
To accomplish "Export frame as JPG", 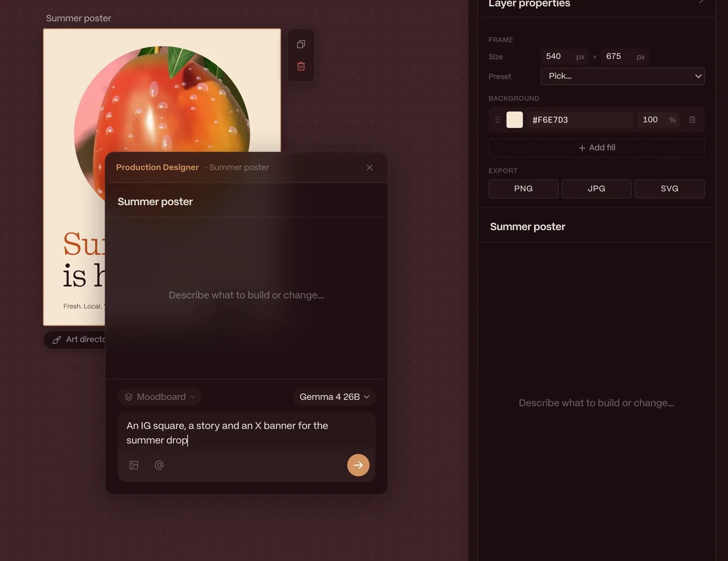I will pos(596,189).
